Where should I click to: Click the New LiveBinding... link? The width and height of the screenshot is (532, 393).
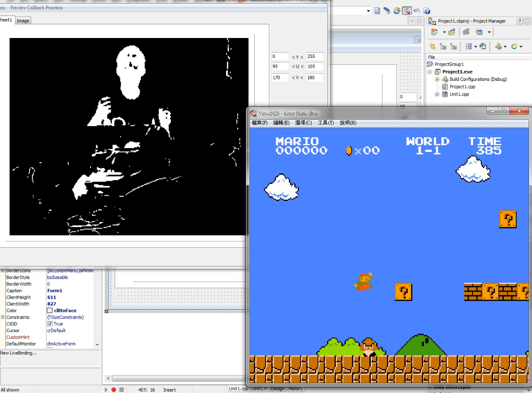point(19,353)
